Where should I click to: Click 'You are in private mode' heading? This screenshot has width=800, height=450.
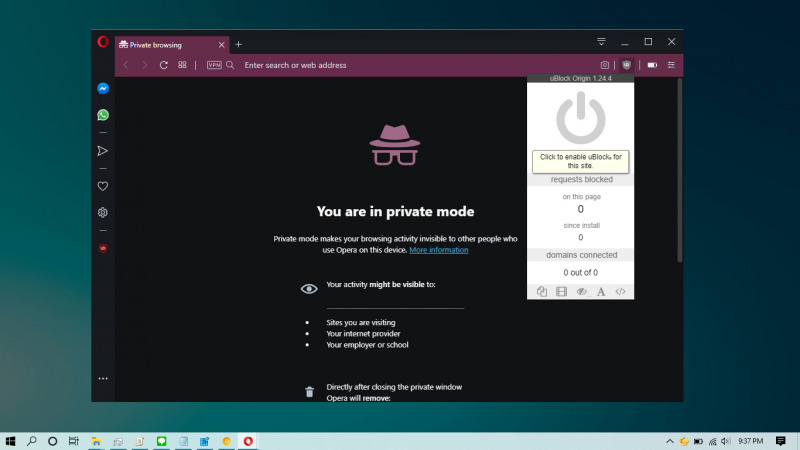pyautogui.click(x=395, y=212)
